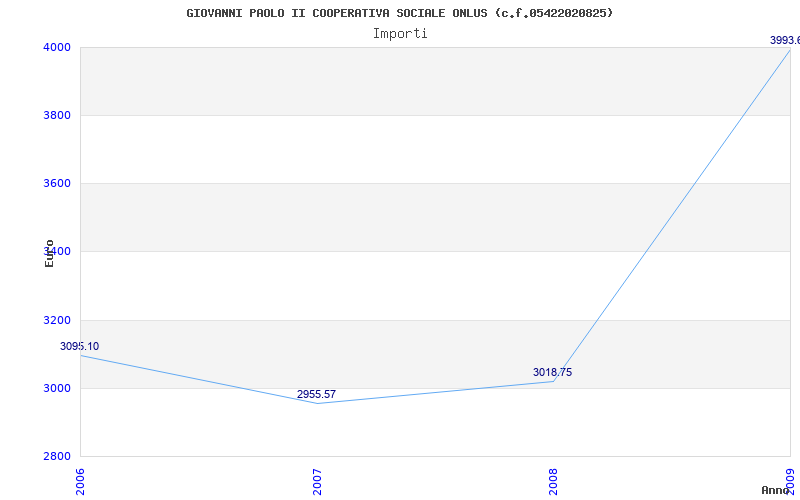Click the 2009 year axis label

pyautogui.click(x=790, y=481)
